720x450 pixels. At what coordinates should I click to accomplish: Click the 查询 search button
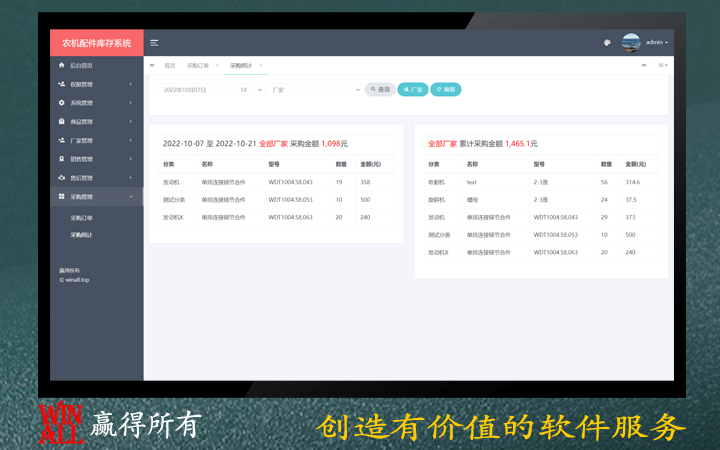coord(380,90)
